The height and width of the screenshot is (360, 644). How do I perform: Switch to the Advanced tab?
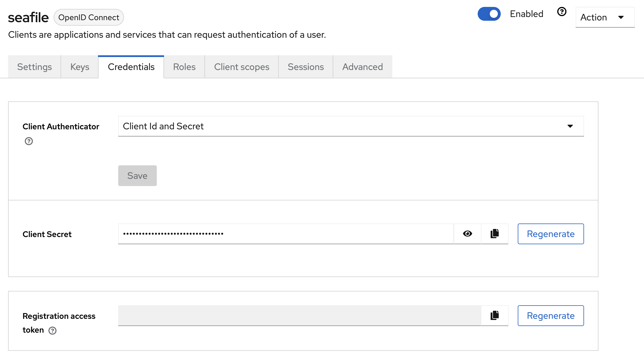click(362, 67)
